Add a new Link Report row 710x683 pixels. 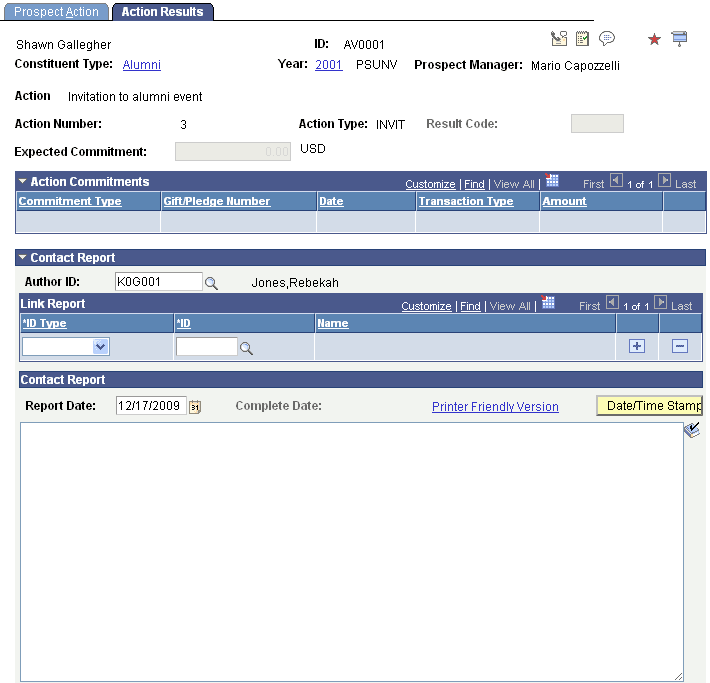coord(637,346)
